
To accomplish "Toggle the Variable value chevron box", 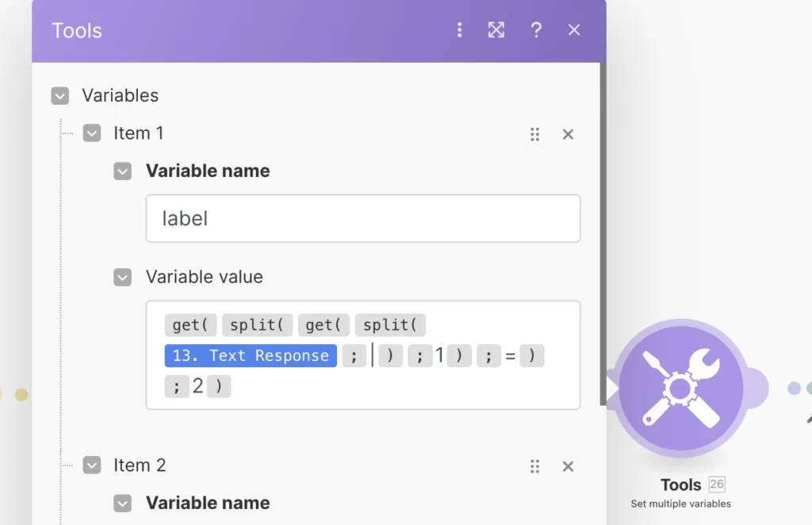I will (122, 278).
